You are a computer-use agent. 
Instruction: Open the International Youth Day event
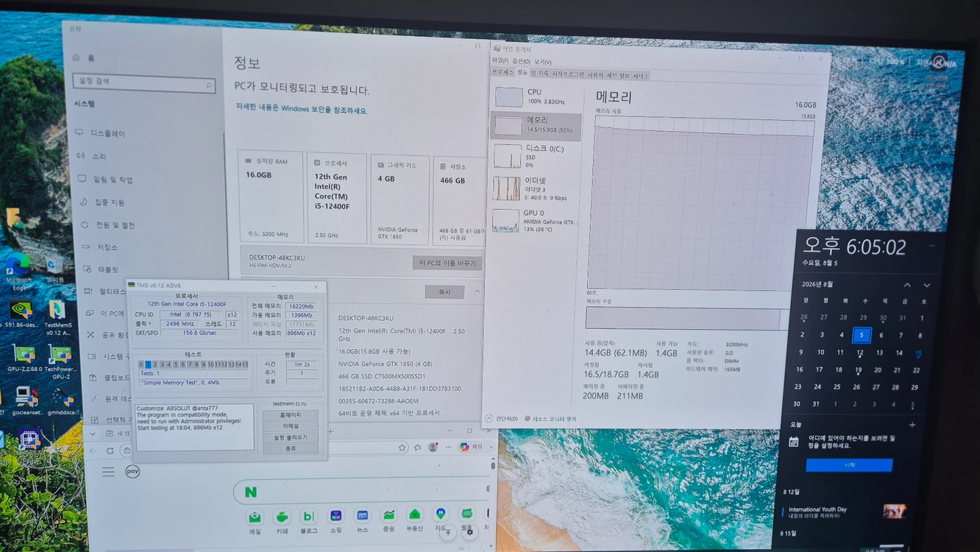coord(845,512)
